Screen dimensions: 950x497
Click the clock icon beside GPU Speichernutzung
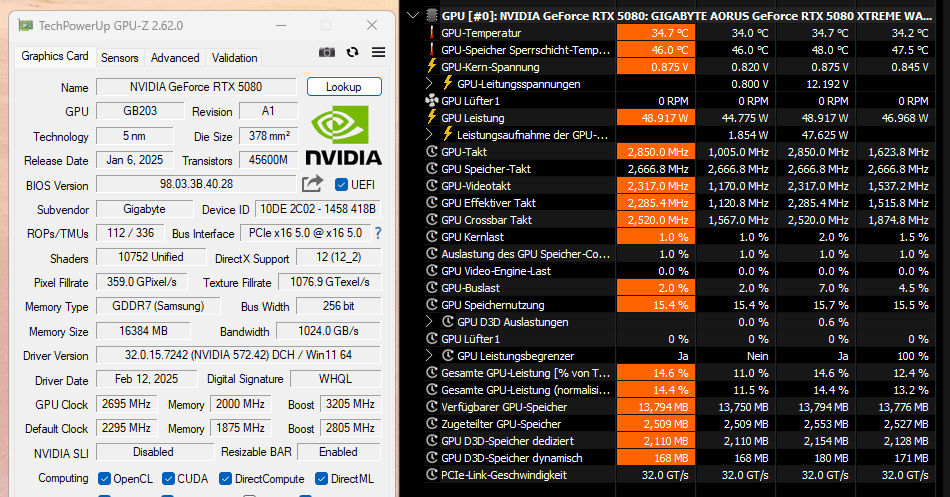[432, 304]
